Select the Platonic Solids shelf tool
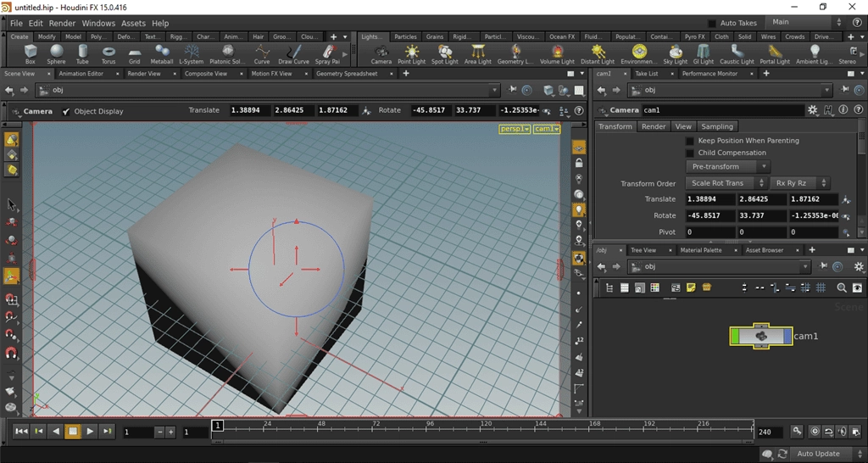 [x=227, y=54]
